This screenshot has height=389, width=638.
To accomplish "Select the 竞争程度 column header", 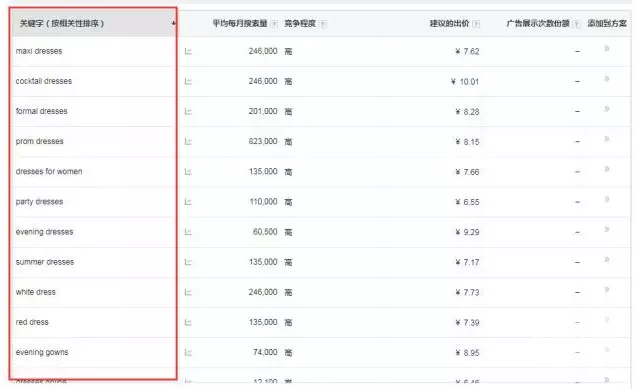I will pyautogui.click(x=300, y=24).
